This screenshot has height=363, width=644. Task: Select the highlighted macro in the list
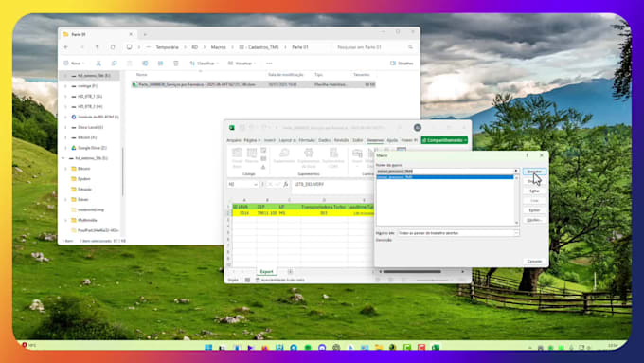pyautogui.click(x=445, y=177)
